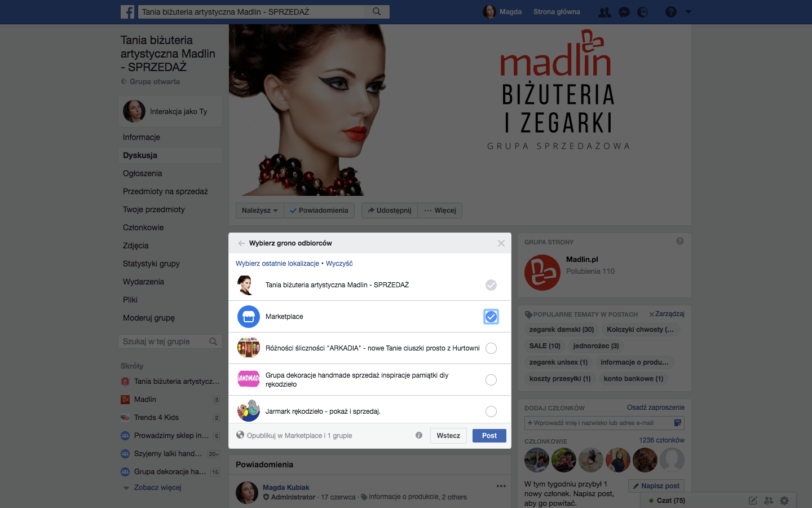
Task: Open Członkowie in left sidebar
Action: click(x=143, y=227)
